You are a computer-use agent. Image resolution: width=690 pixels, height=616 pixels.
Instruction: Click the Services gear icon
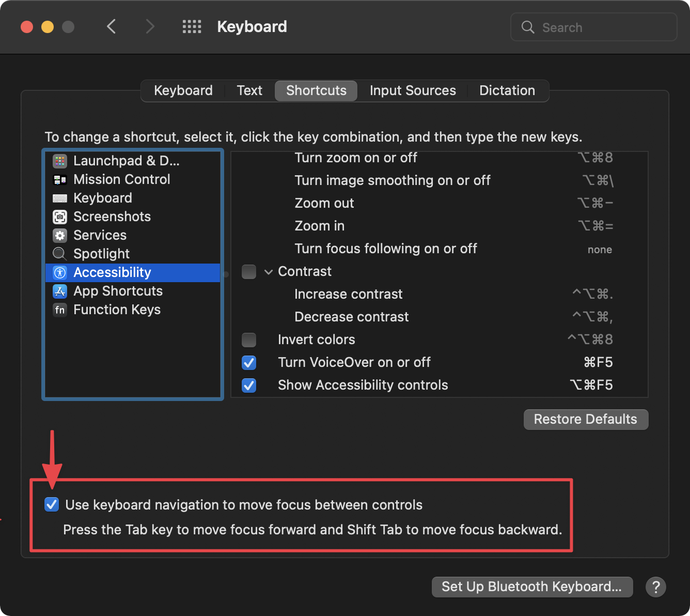tap(60, 235)
